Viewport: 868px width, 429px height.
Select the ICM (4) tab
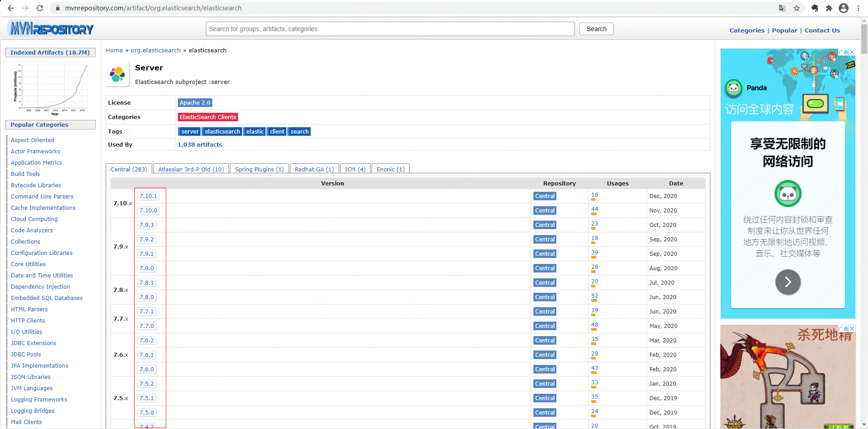click(355, 169)
